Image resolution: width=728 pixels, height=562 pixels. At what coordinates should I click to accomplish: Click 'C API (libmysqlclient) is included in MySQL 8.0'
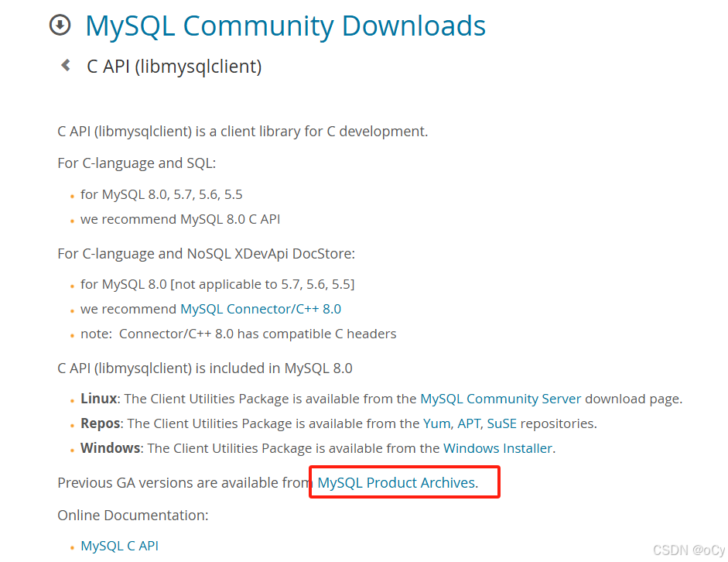click(x=205, y=368)
